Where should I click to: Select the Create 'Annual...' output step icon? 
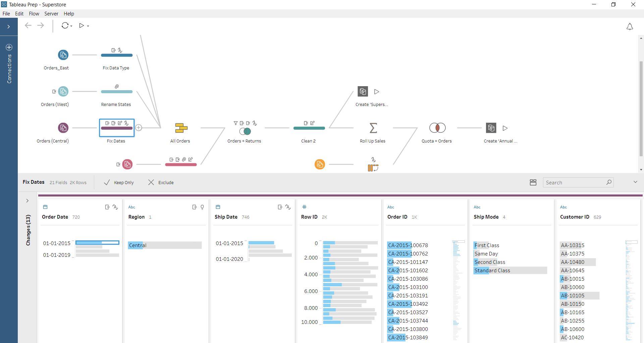(491, 128)
